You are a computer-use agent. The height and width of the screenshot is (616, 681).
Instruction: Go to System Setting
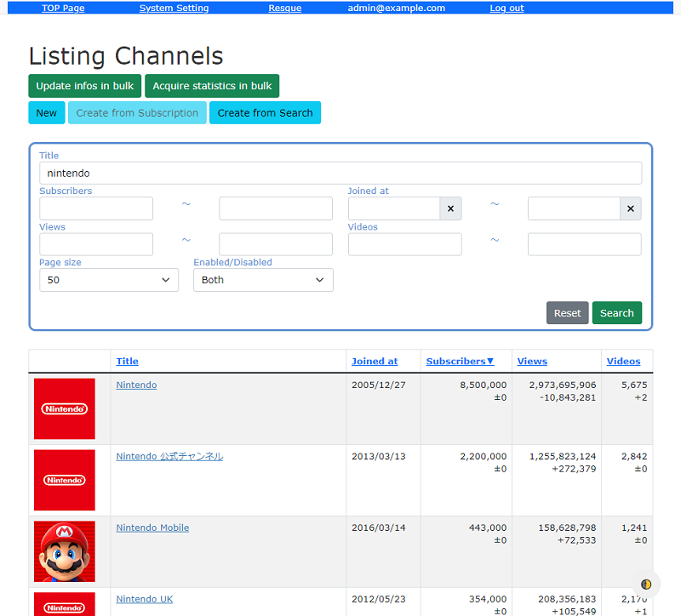coord(174,8)
